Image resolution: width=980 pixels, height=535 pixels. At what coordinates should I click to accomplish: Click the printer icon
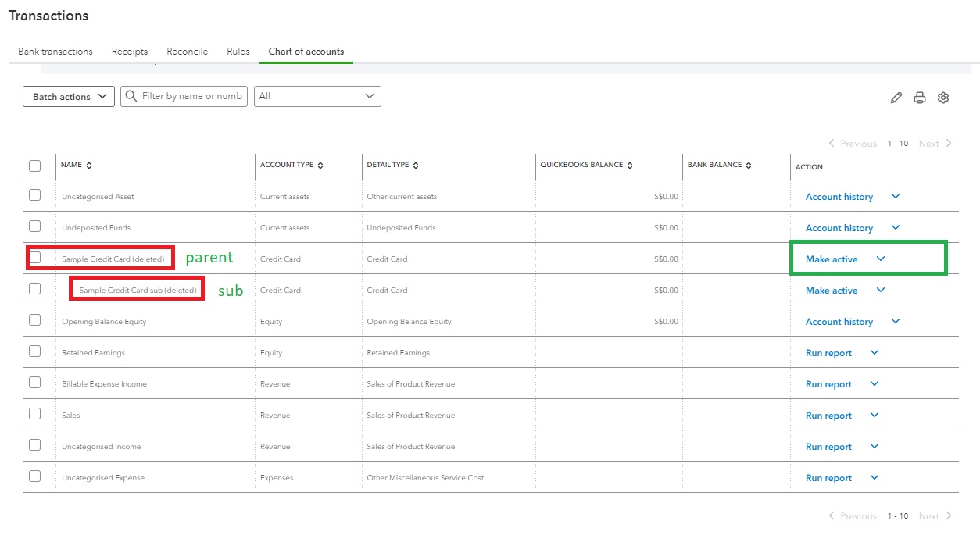920,98
